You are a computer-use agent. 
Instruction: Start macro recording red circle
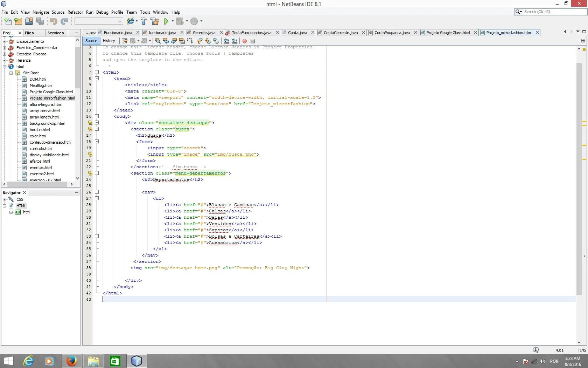pyautogui.click(x=245, y=41)
